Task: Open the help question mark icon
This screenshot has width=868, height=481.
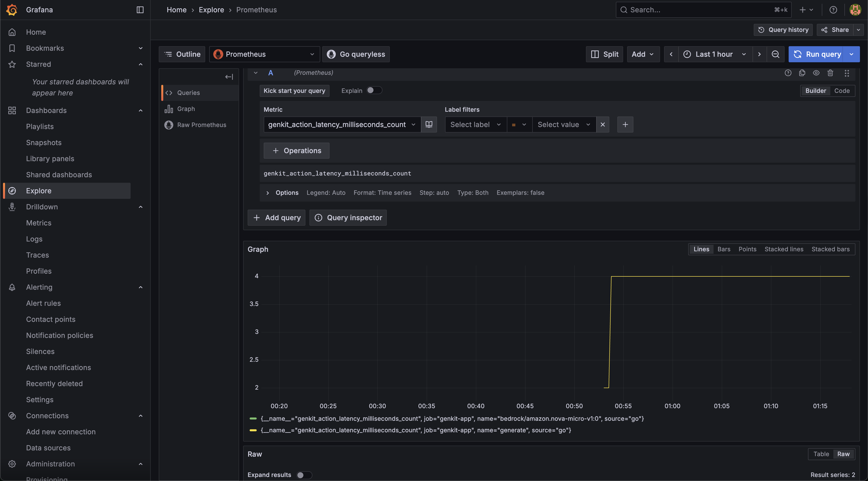Action: (x=833, y=10)
